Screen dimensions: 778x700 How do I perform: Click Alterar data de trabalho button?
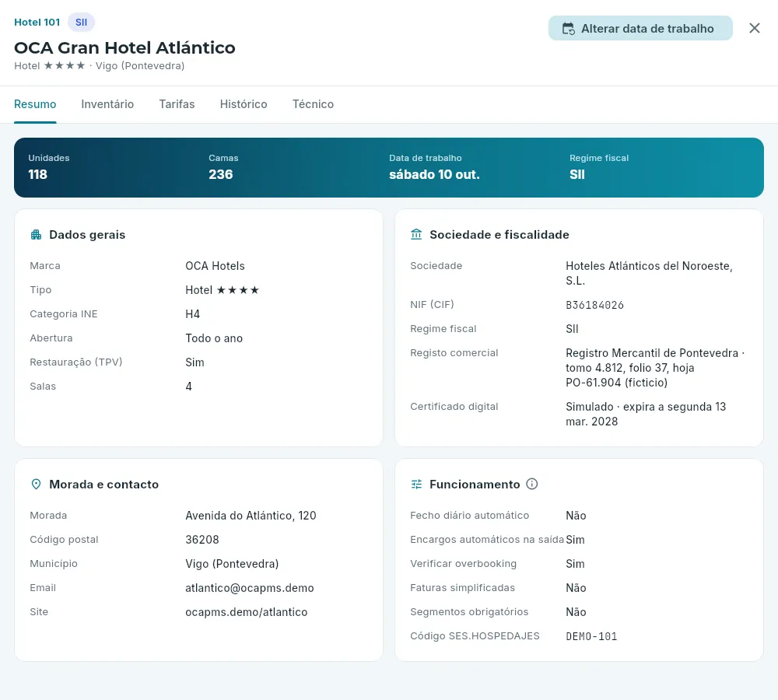640,28
